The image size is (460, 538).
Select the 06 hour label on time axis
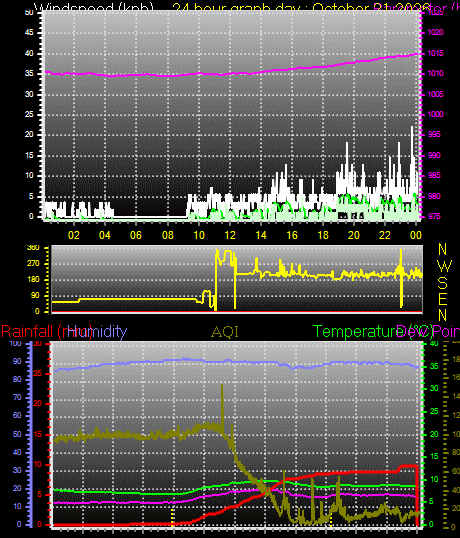click(136, 235)
